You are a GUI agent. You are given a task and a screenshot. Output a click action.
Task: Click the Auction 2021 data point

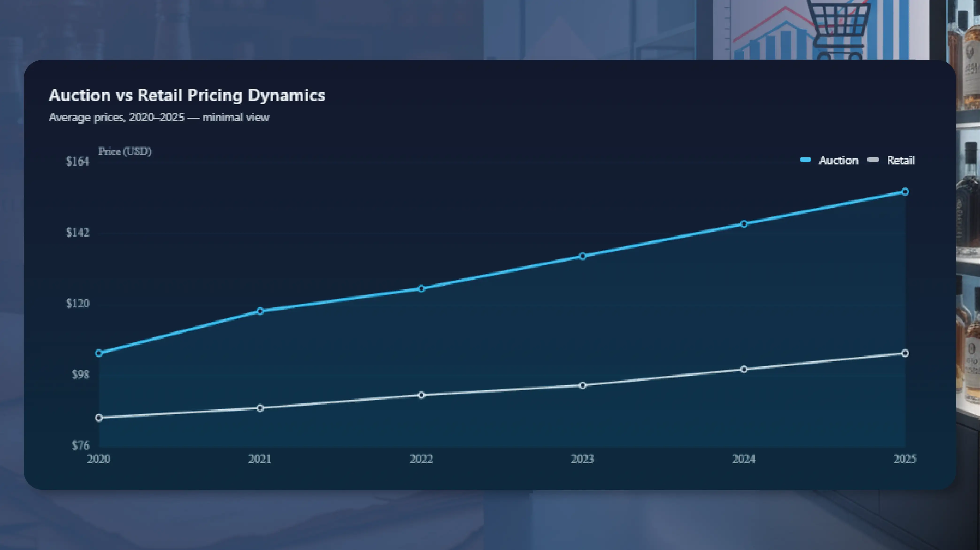point(260,311)
